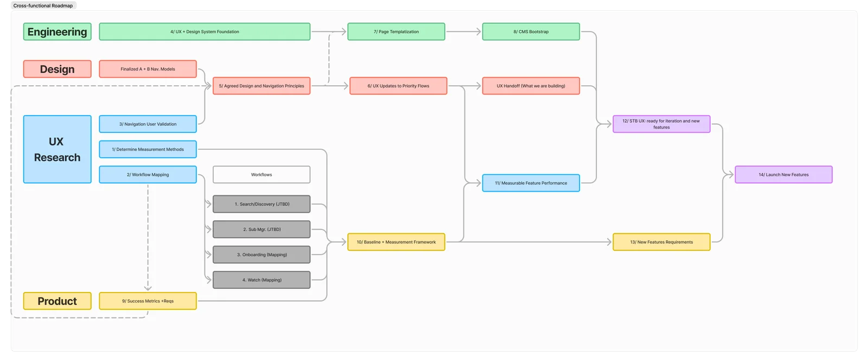This screenshot has width=868, height=362.
Task: Select '1. Search/Discovery (JTBD)' gray node
Action: pos(261,204)
